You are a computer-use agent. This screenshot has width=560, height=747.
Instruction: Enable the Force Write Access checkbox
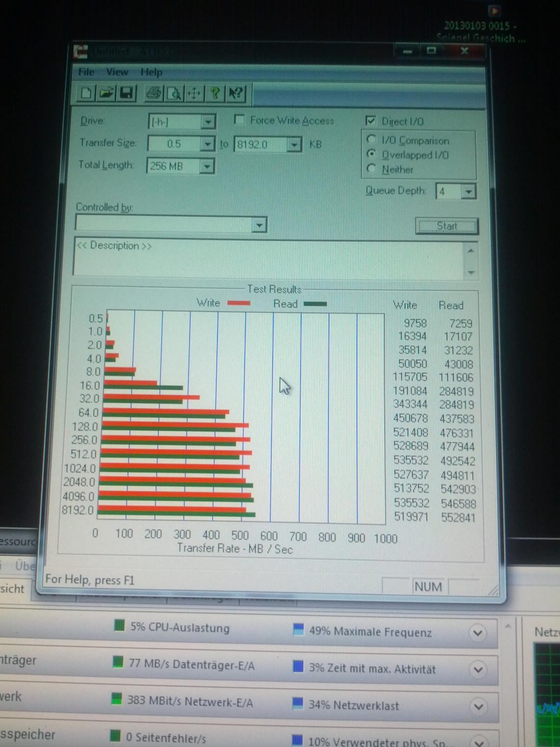pos(239,120)
